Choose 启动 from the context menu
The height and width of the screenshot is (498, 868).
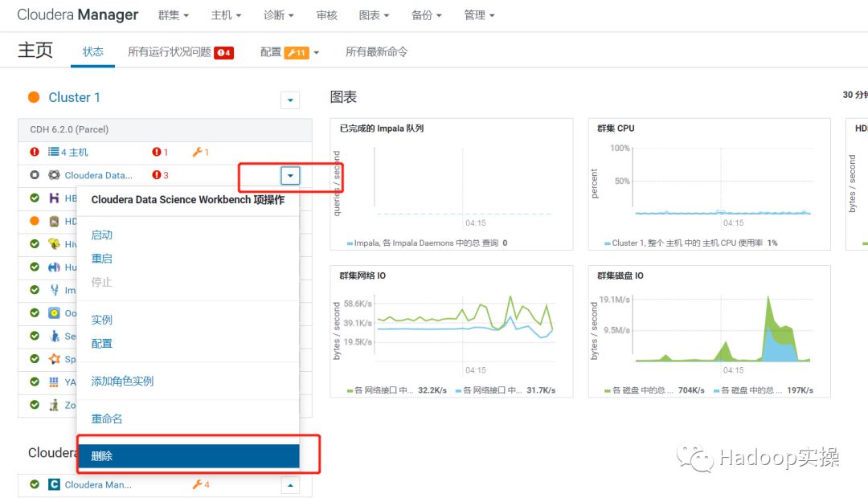pos(102,235)
